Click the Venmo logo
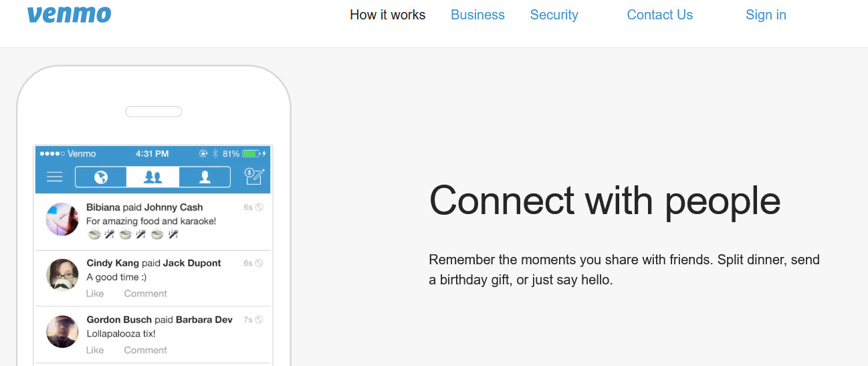 pyautogui.click(x=69, y=15)
